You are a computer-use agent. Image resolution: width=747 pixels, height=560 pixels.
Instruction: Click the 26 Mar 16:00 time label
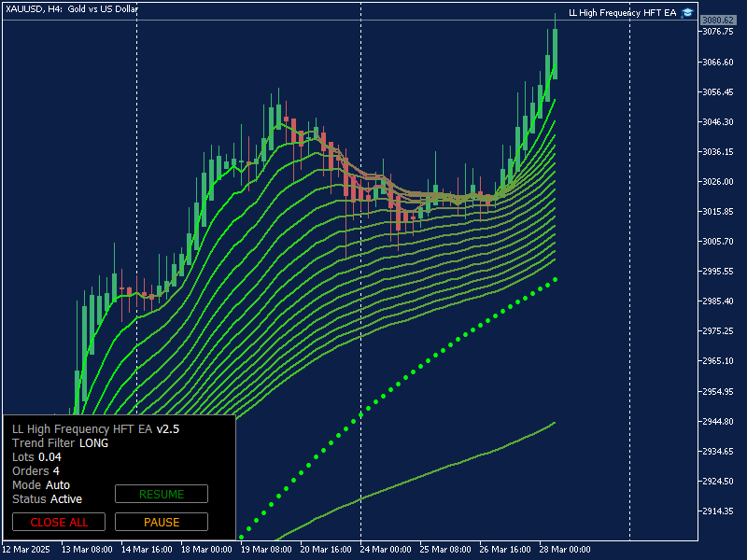pos(505,549)
